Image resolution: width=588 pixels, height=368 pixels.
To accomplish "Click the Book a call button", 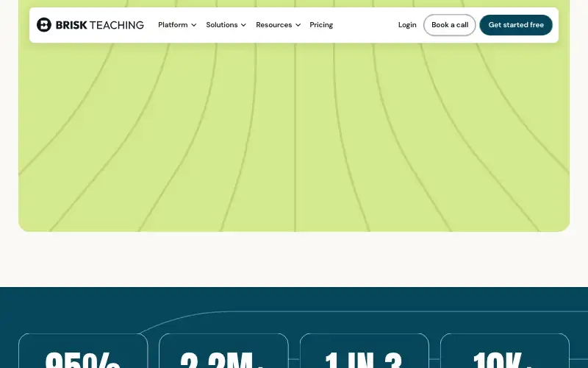I will pos(450,25).
